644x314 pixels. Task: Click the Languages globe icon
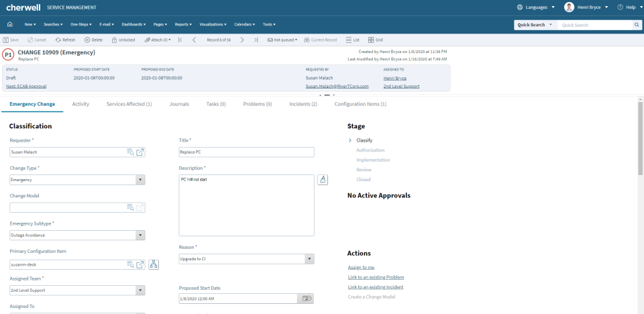(519, 7)
